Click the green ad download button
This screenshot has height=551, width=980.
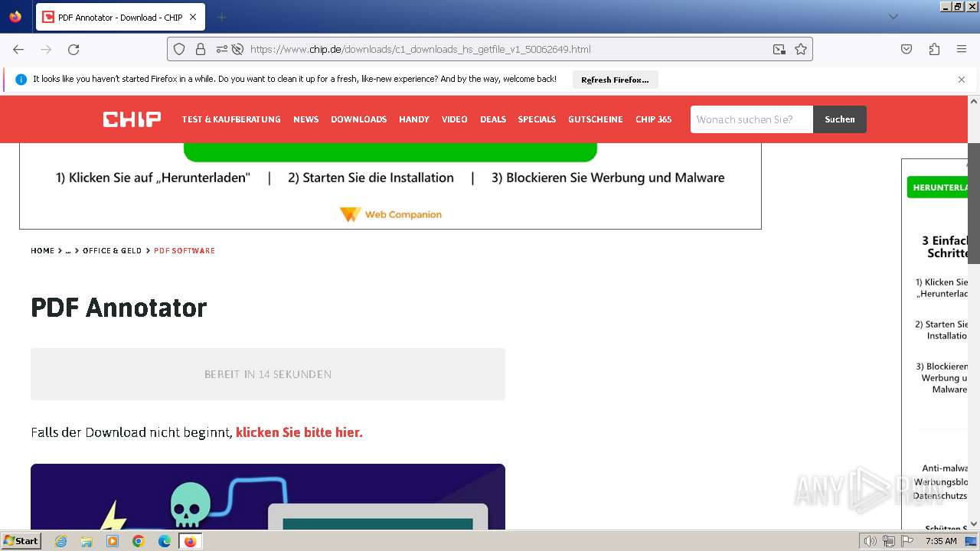click(x=390, y=152)
